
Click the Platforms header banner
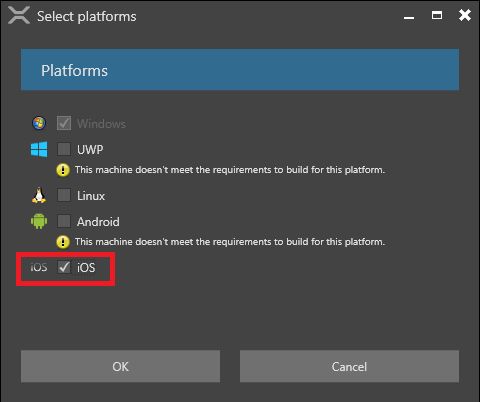click(240, 70)
